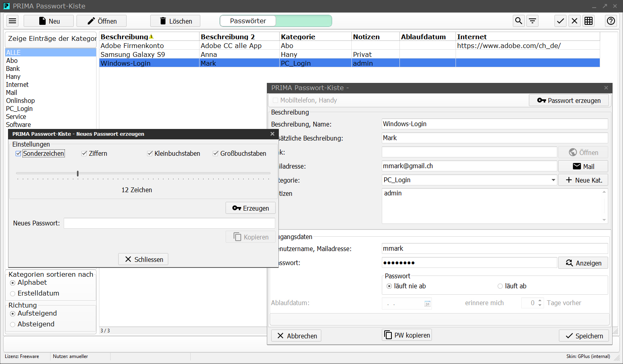
Task: Toggle the Passwörter switch in the toolbar
Action: (x=276, y=21)
